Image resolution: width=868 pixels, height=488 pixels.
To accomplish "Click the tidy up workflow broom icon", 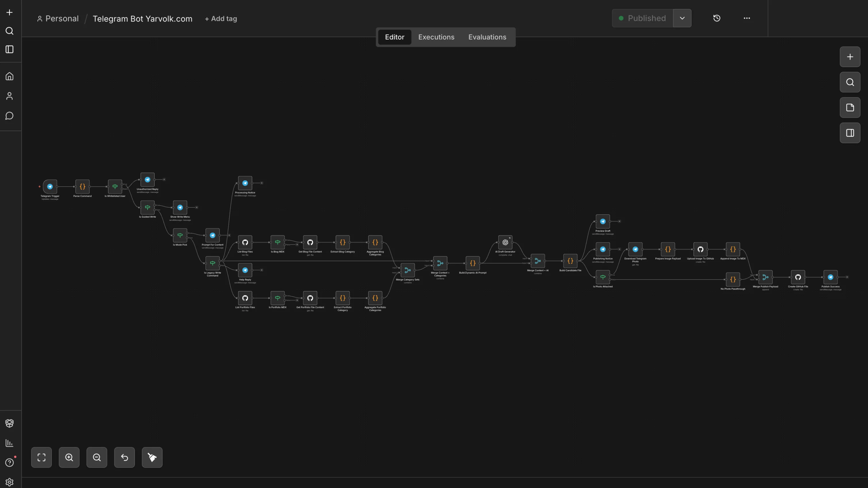I will [x=152, y=457].
